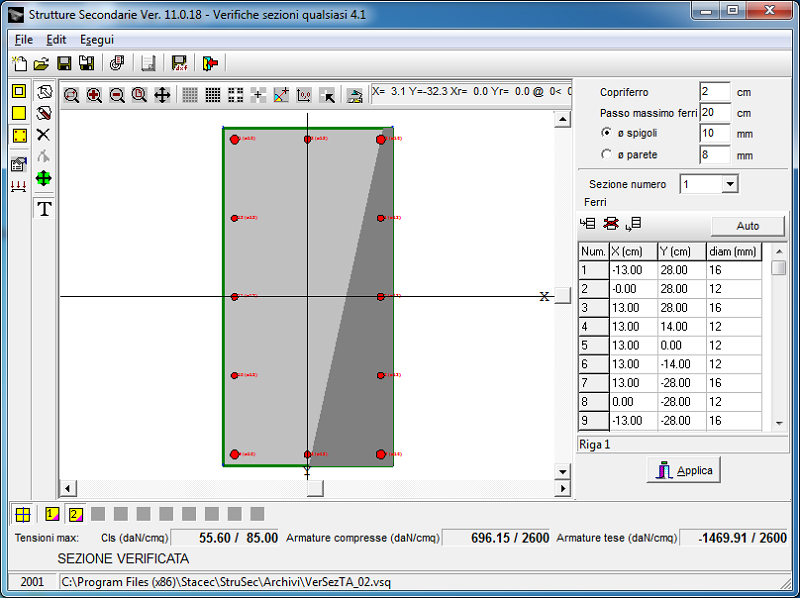Select the hollow yellow section tool

click(19, 91)
